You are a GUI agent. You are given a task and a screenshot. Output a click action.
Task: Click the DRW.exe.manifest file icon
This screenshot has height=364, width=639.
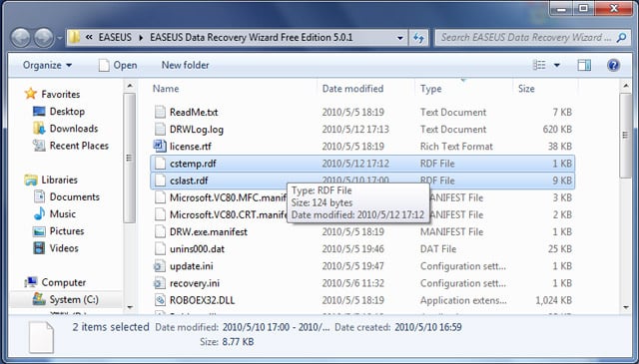click(160, 231)
